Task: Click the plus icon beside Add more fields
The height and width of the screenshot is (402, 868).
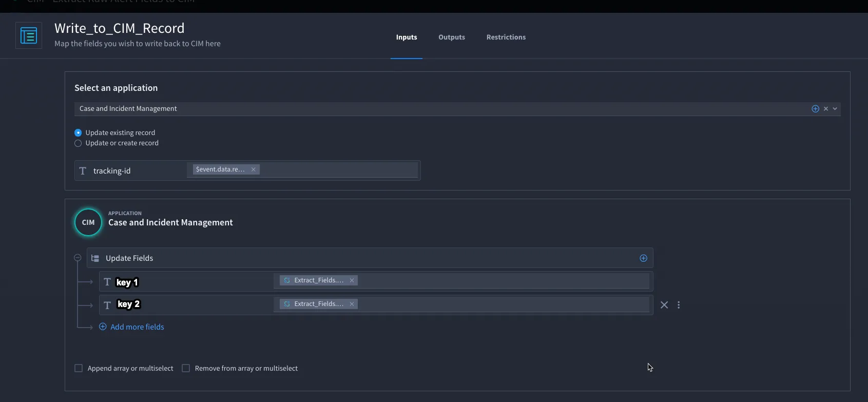Action: (x=103, y=327)
